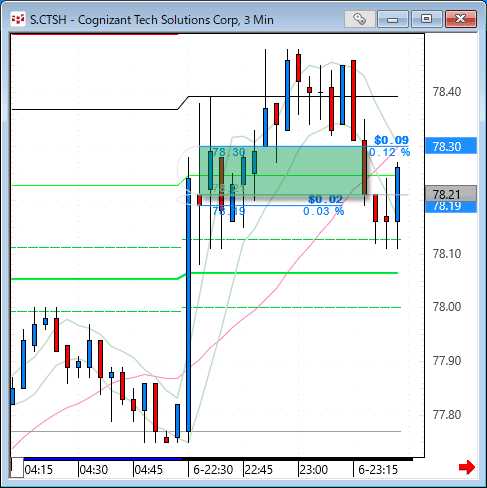The height and width of the screenshot is (488, 487).
Task: Click the 04:45 time axis label
Action: [x=149, y=470]
